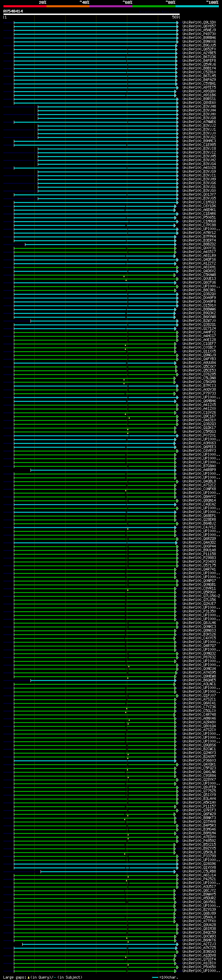Open hit UniRef100_Q9LSD0

click(199, 23)
